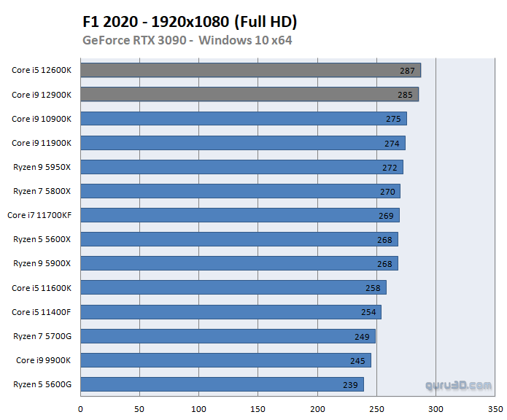
Task: Select the 'Core i7 11700KF' label
Action: point(39,215)
